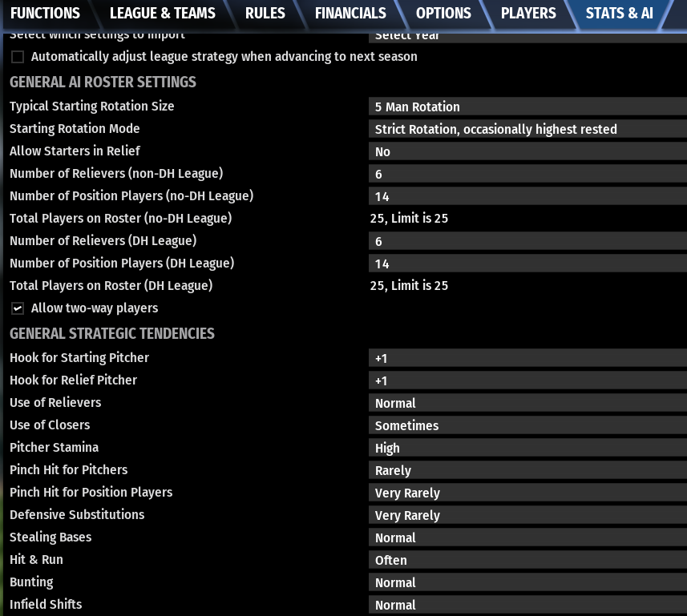This screenshot has width=687, height=616.
Task: Open the FUNCTIONS tab
Action: [45, 14]
